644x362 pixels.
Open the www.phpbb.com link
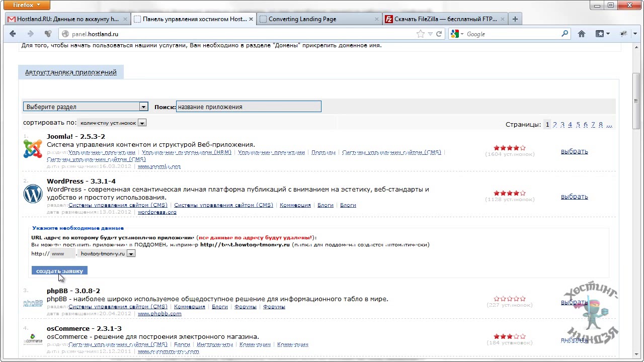tap(159, 314)
